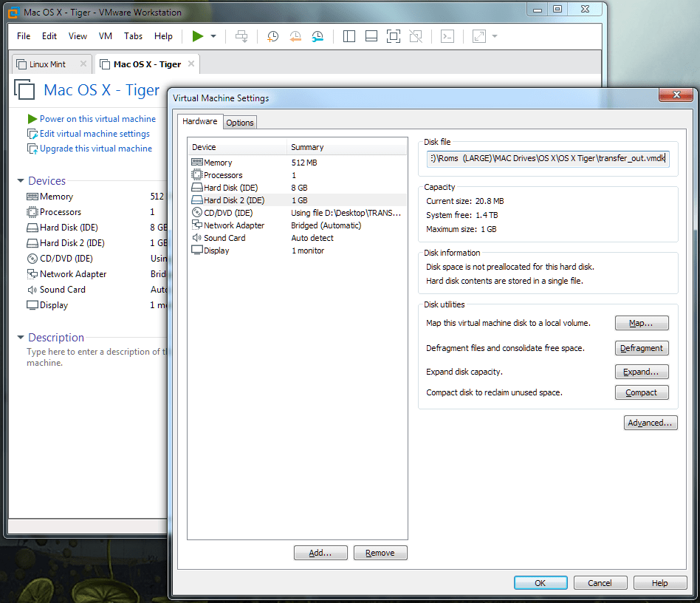700x603 pixels.
Task: Toggle the library sidebar view icon
Action: (350, 36)
